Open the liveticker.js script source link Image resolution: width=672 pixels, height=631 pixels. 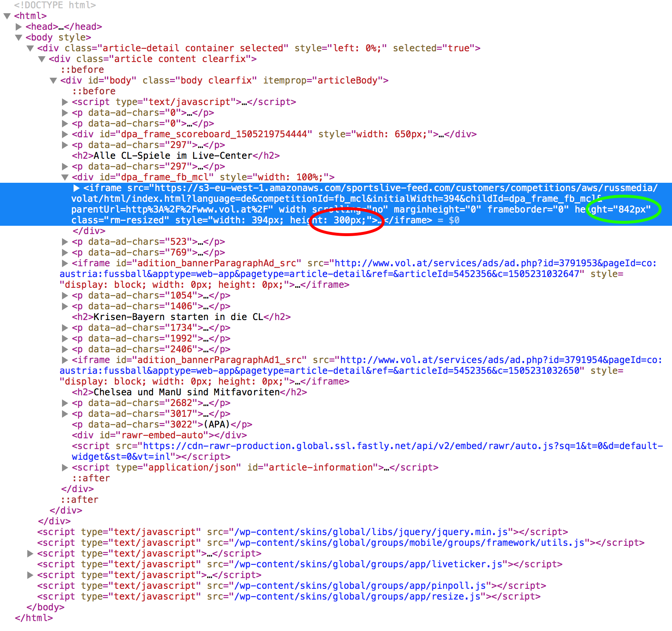(368, 564)
